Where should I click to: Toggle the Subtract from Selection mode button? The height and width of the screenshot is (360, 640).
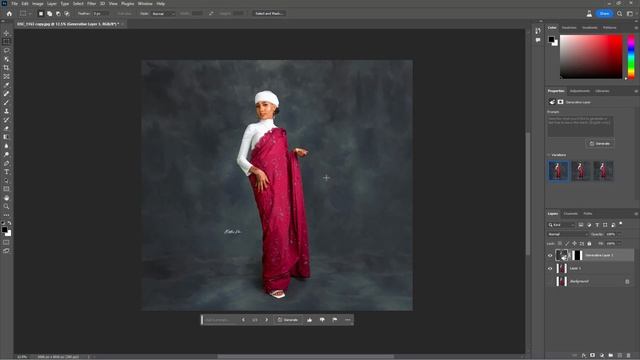tap(58, 13)
